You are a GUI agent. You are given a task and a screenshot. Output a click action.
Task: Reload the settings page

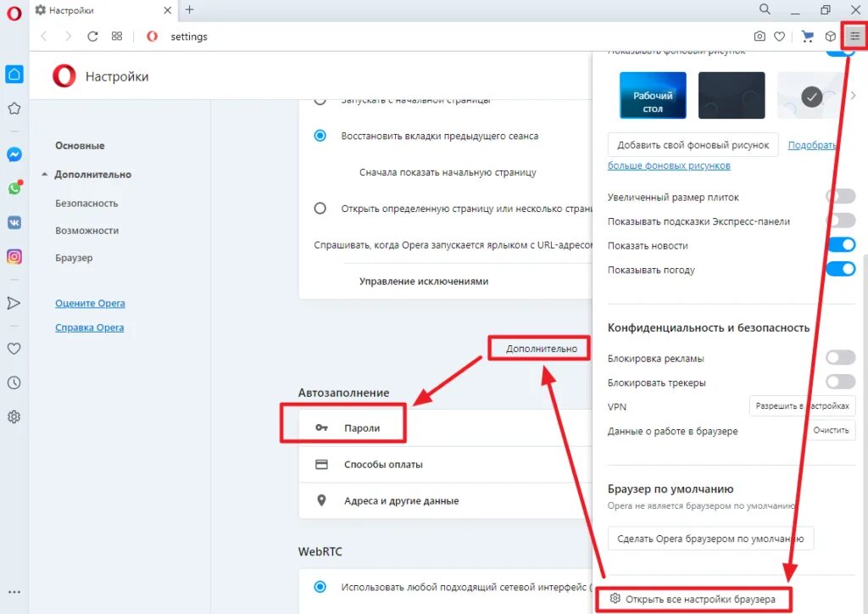coord(92,36)
